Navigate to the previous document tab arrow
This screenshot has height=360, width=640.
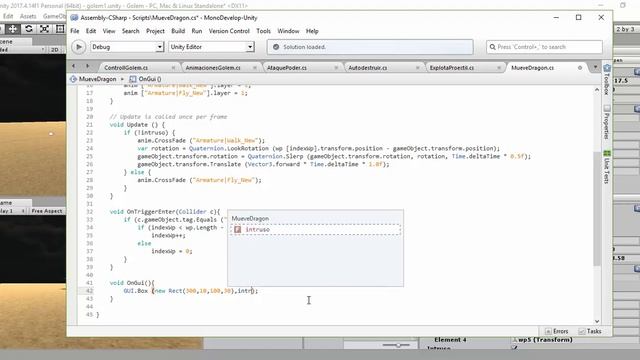coord(73,66)
